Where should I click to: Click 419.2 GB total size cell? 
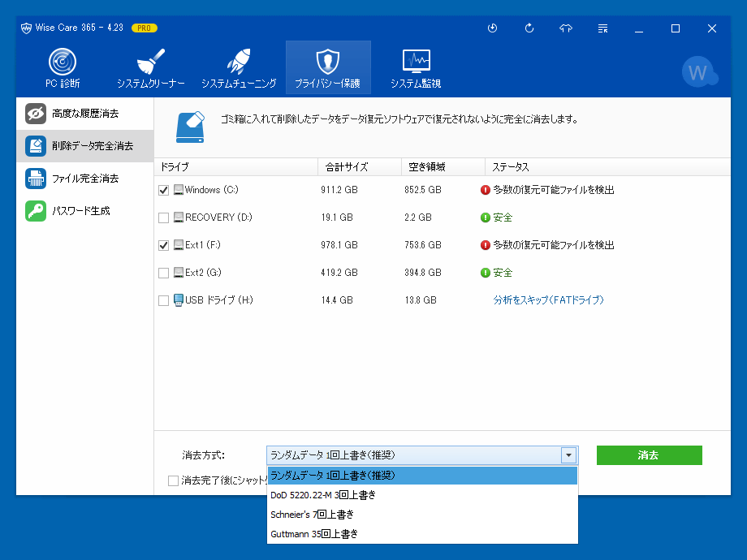(x=339, y=273)
